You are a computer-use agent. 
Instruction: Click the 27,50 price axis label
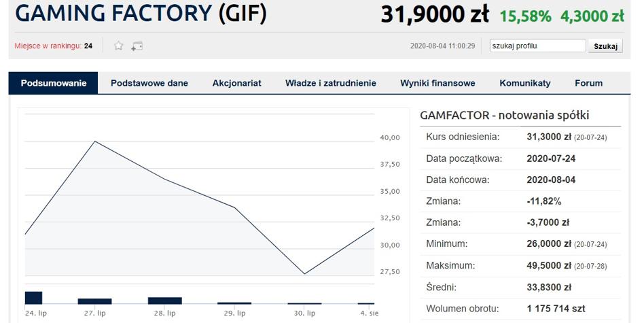point(390,271)
